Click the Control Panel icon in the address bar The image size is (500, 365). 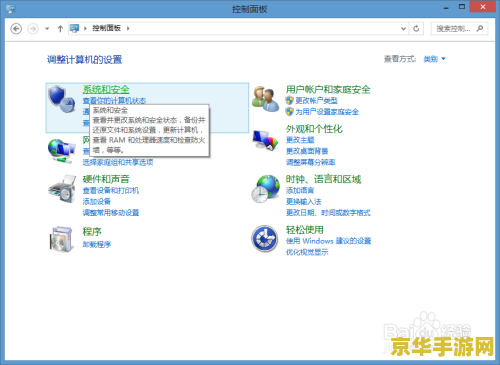(74, 28)
